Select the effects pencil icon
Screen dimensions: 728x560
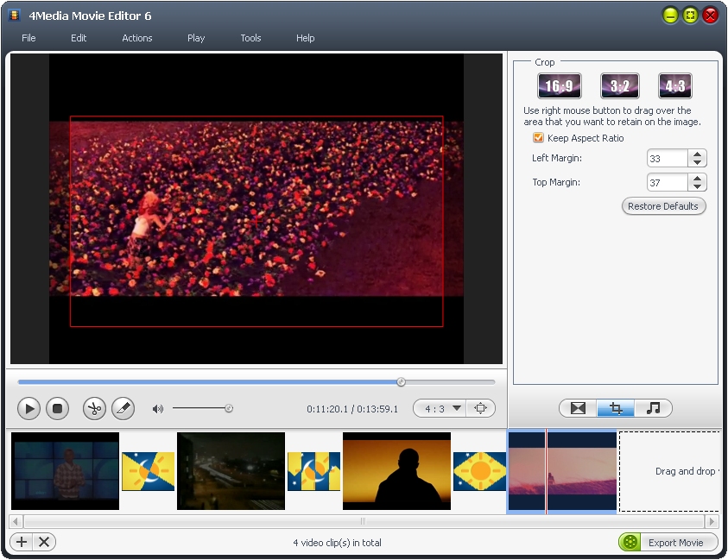coord(123,409)
